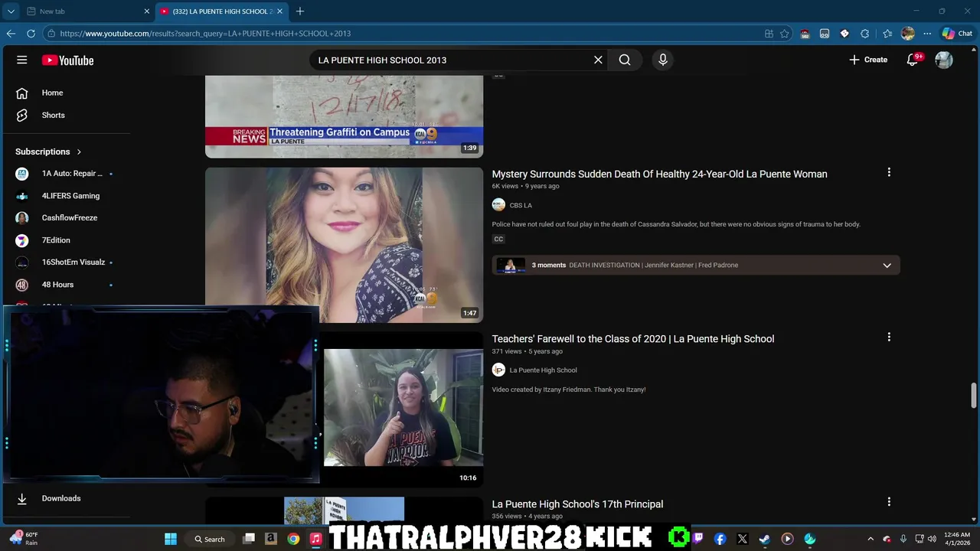Screen dimensions: 980x551
Task: Close the New tab browser tab
Action: 147,11
